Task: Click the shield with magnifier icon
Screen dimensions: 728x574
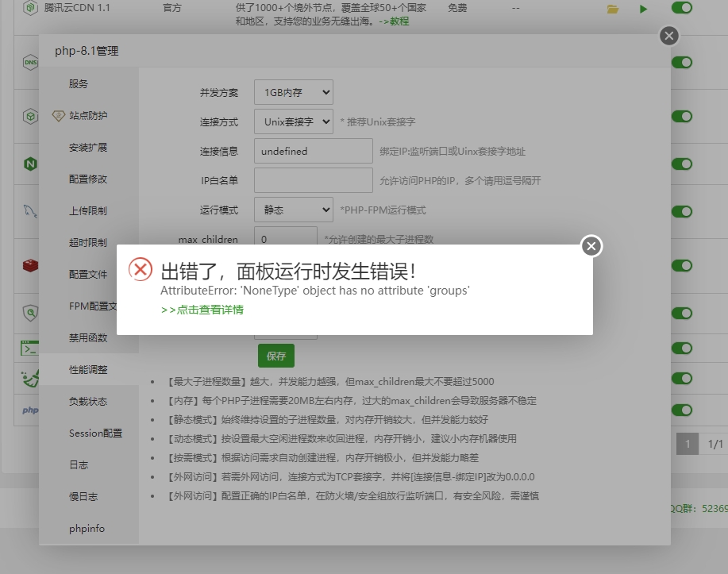Action: 30,313
